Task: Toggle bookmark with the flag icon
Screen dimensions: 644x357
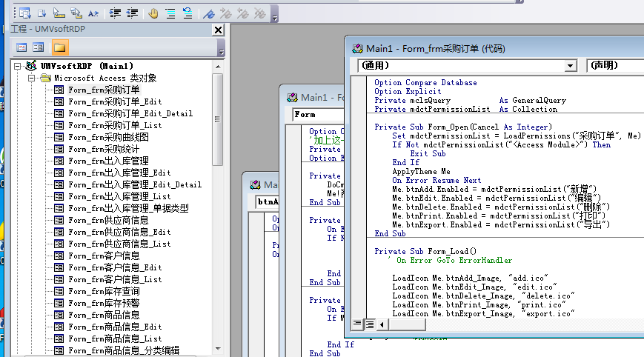Action: pyautogui.click(x=209, y=13)
